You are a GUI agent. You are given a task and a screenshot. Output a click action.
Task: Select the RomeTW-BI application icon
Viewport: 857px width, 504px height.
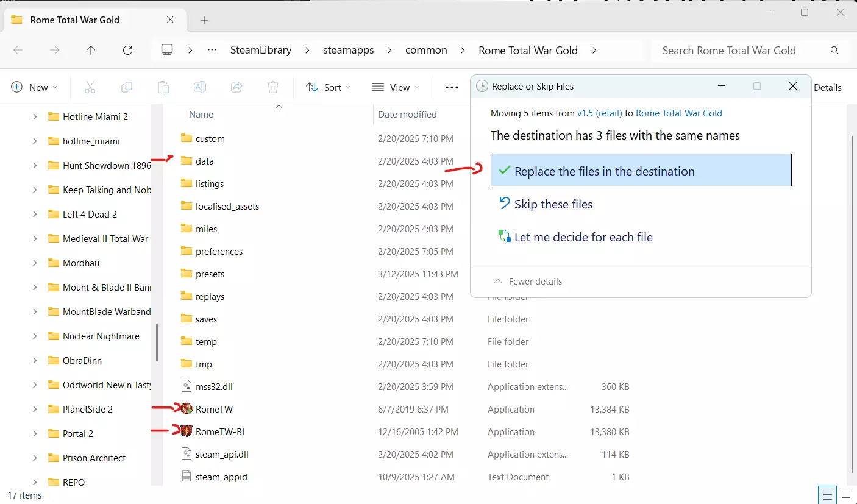[187, 431]
